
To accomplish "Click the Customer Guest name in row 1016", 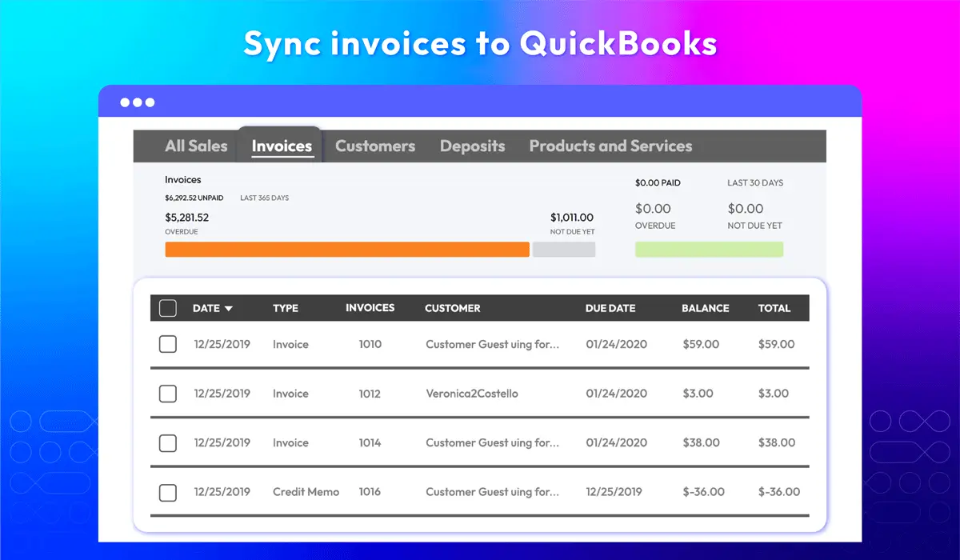I will (x=492, y=492).
